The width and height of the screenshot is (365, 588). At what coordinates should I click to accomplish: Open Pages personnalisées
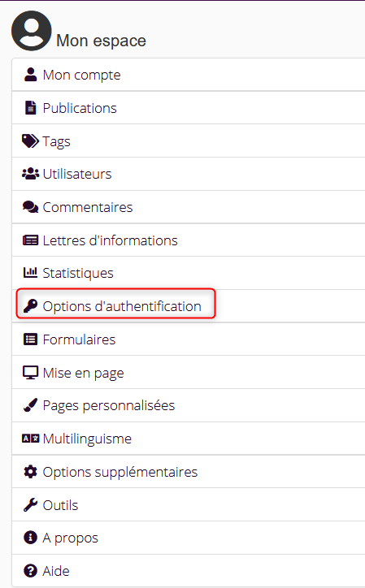189,405
